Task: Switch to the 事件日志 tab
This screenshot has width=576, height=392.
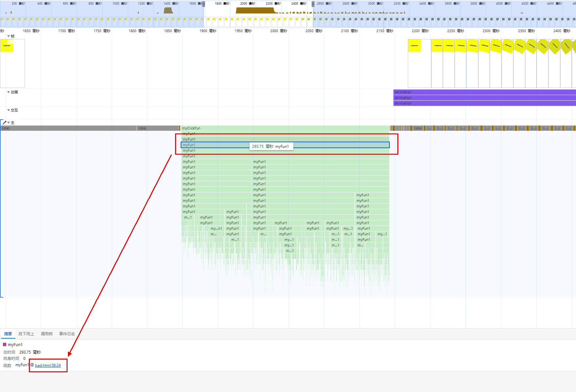Action: coord(67,334)
